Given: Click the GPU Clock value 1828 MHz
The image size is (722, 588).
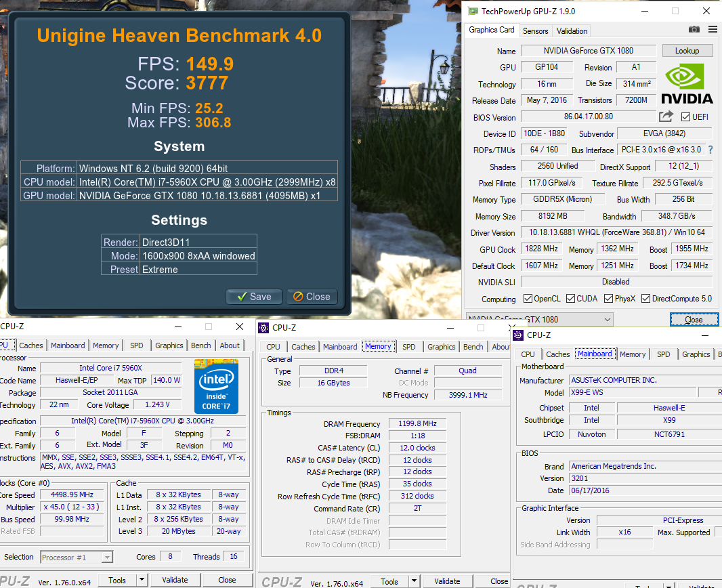Looking at the screenshot, I should (542, 249).
